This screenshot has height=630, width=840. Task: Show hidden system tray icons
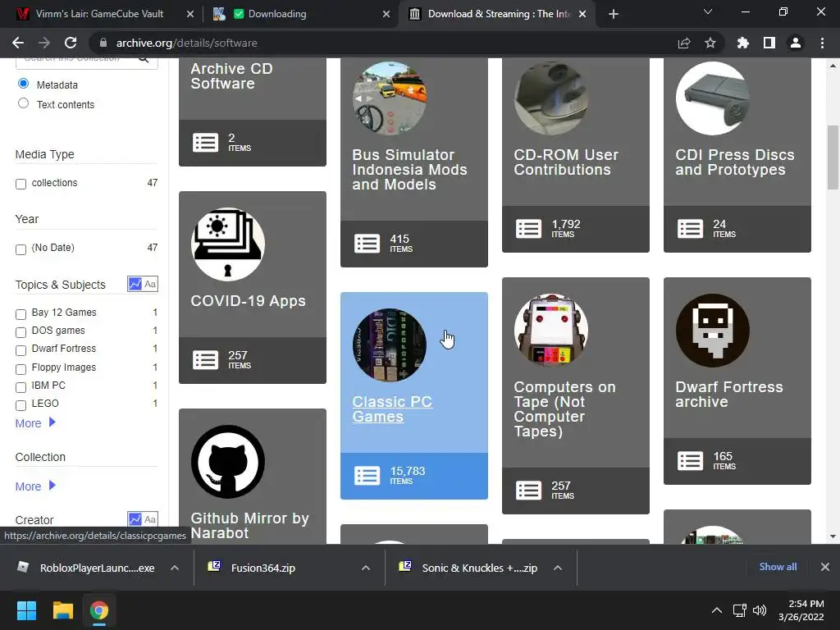[x=716, y=610]
